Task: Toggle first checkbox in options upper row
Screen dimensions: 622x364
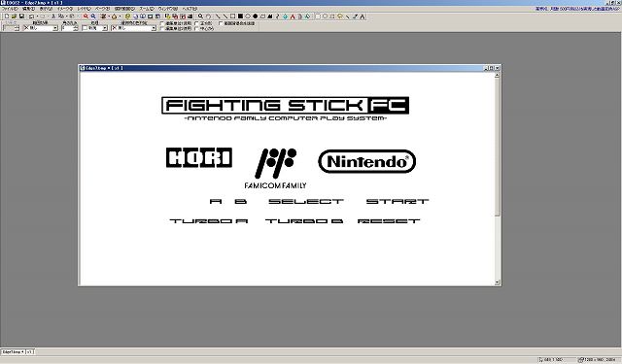Action: click(x=161, y=23)
